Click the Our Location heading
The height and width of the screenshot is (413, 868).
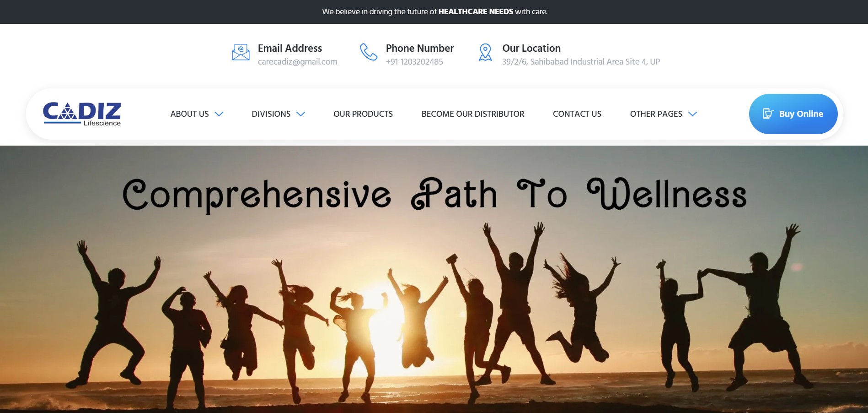531,48
